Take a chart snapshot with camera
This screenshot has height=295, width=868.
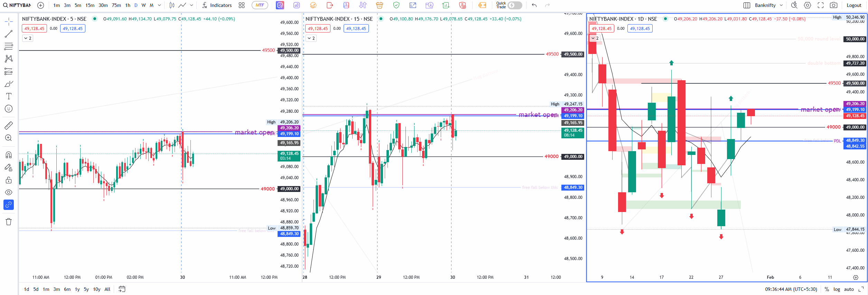[x=834, y=5]
